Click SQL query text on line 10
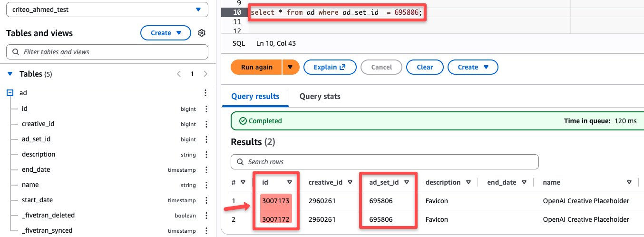The image size is (644, 237). (x=336, y=12)
